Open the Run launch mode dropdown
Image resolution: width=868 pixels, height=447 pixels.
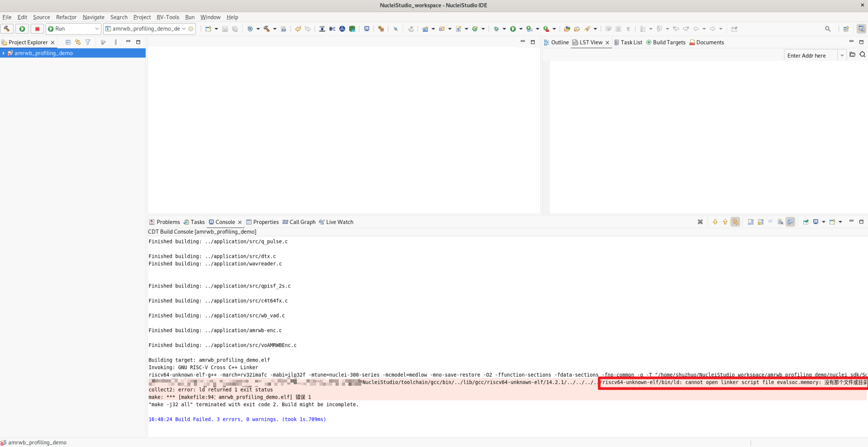point(97,29)
